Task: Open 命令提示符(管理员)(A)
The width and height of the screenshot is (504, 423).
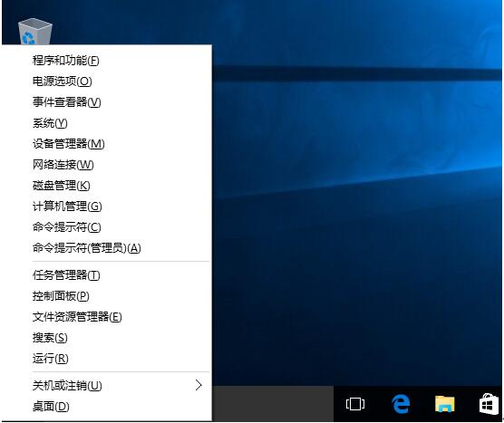Action: pos(106,248)
